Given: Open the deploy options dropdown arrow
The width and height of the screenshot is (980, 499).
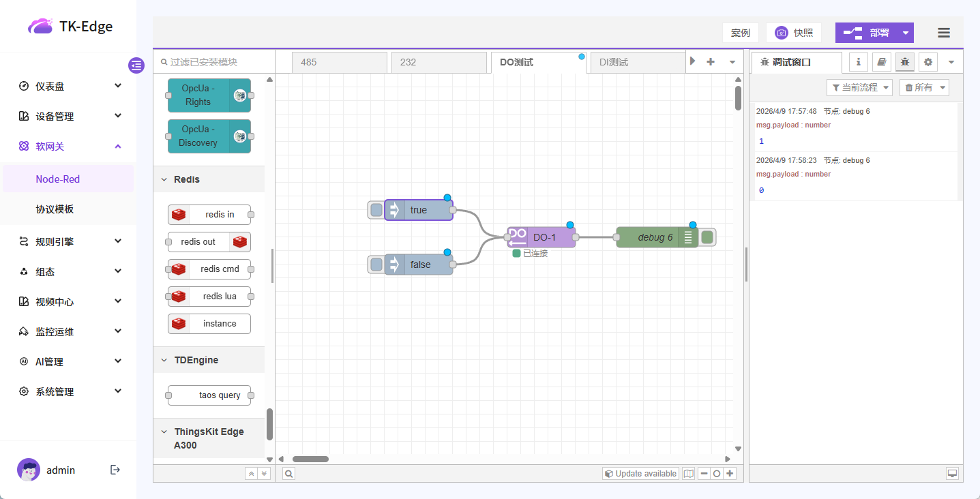Looking at the screenshot, I should coord(905,33).
